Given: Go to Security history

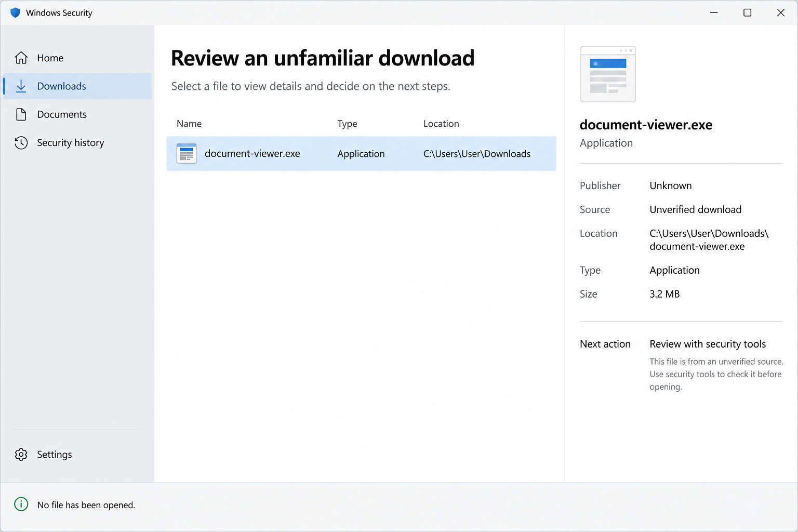Looking at the screenshot, I should pyautogui.click(x=77, y=142).
